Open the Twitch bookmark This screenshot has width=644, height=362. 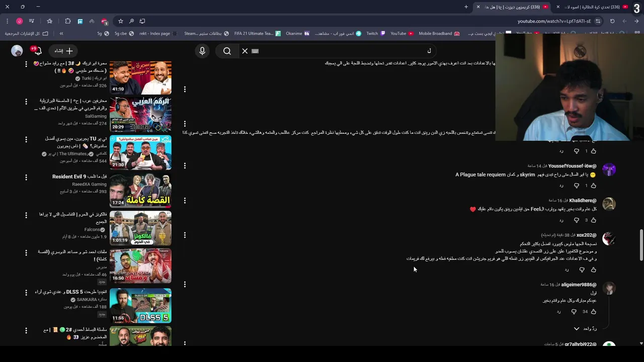[x=375, y=34]
